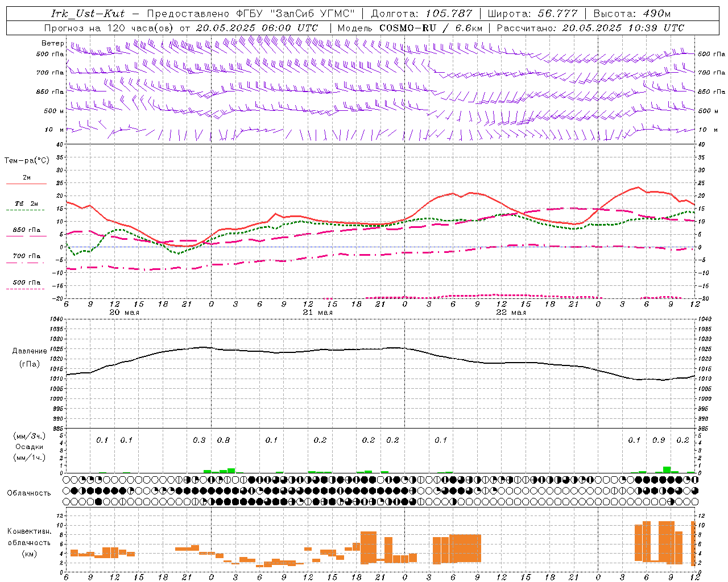Click the Высота: 490м value
The width and height of the screenshot is (728, 582).
click(x=632, y=14)
